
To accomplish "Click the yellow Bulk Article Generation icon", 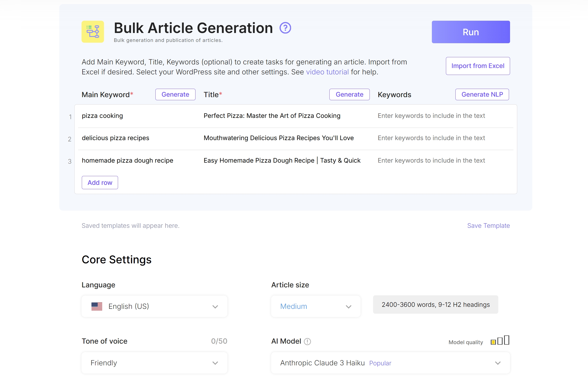I will [93, 31].
